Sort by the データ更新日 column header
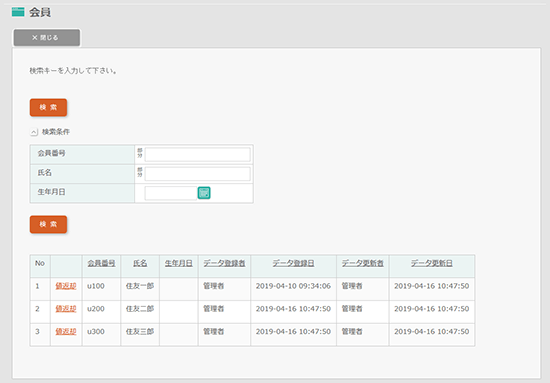This screenshot has height=383, width=550. coord(432,263)
